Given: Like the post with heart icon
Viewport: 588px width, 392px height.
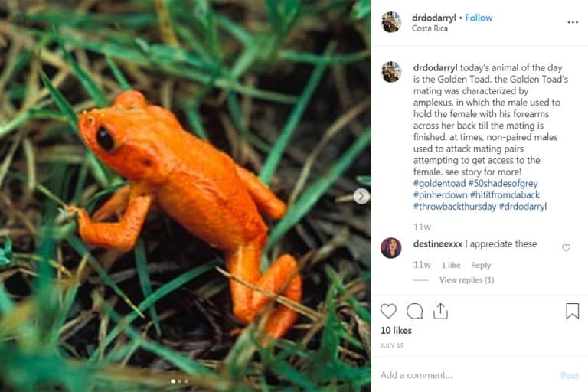Looking at the screenshot, I should pos(388,311).
